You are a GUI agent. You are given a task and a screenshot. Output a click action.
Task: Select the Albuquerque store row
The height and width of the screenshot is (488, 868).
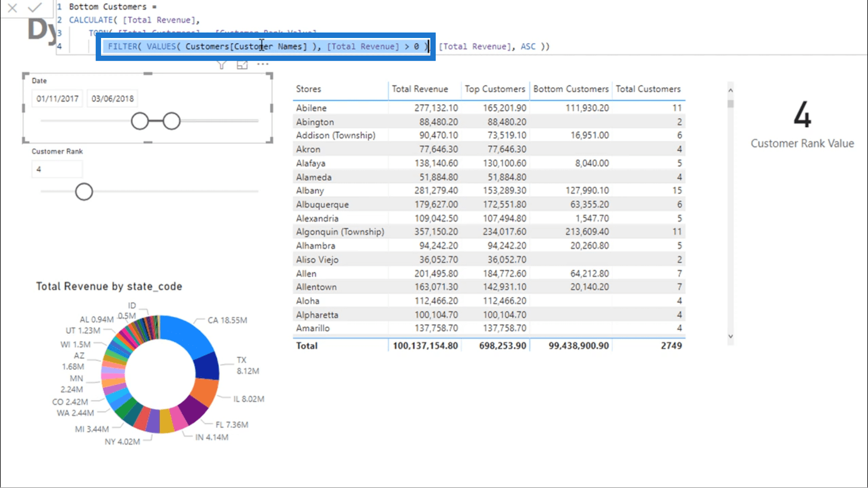pos(488,204)
